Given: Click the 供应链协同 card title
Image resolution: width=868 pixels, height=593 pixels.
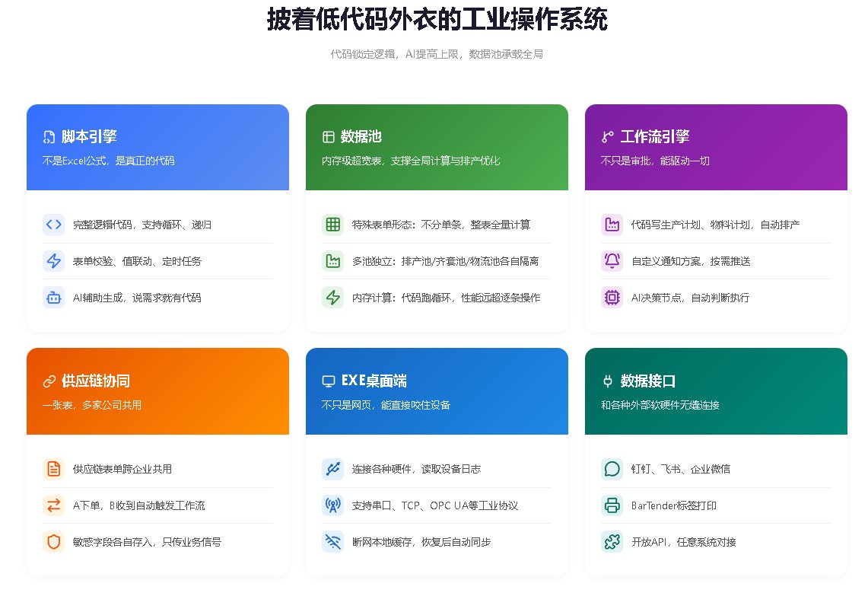Looking at the screenshot, I should [96, 381].
